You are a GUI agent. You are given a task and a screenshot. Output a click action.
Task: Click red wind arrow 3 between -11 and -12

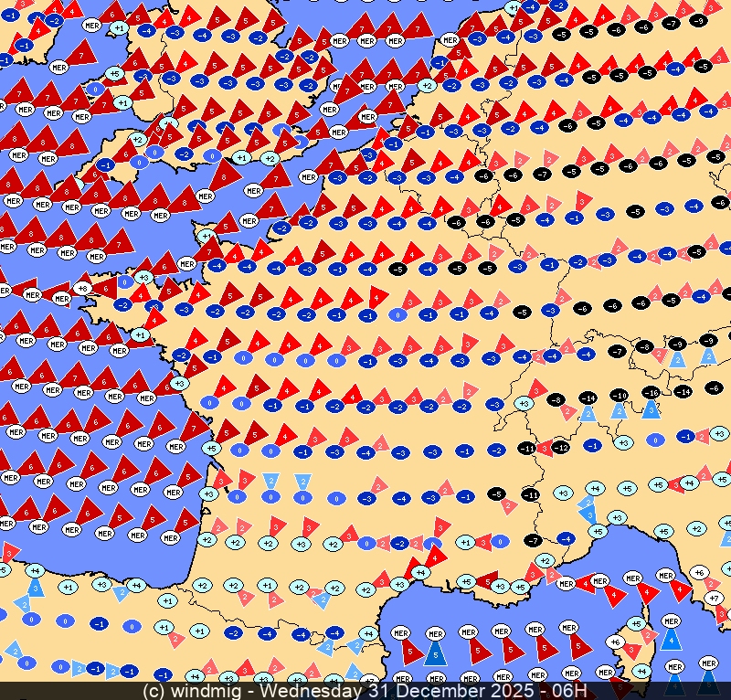(x=545, y=448)
